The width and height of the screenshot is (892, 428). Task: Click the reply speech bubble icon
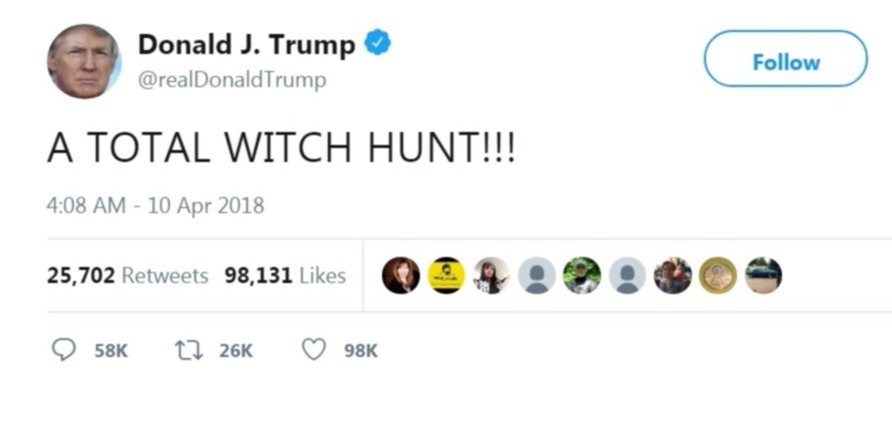click(63, 350)
